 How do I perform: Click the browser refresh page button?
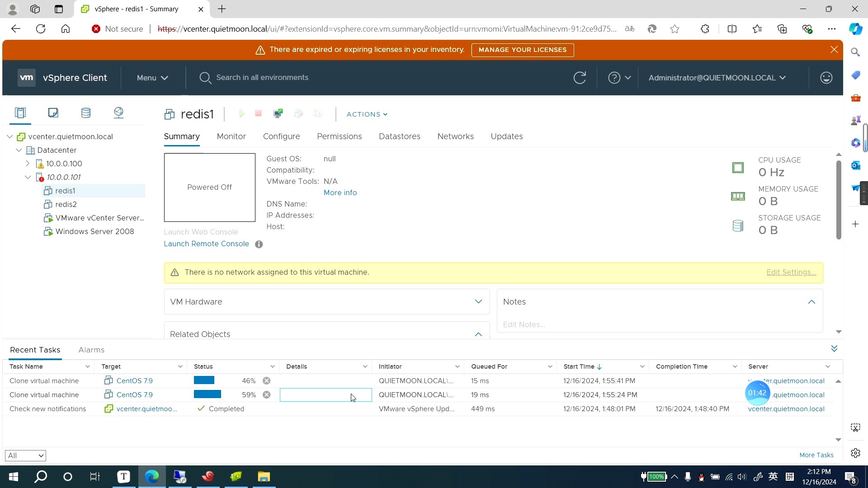coord(41,29)
